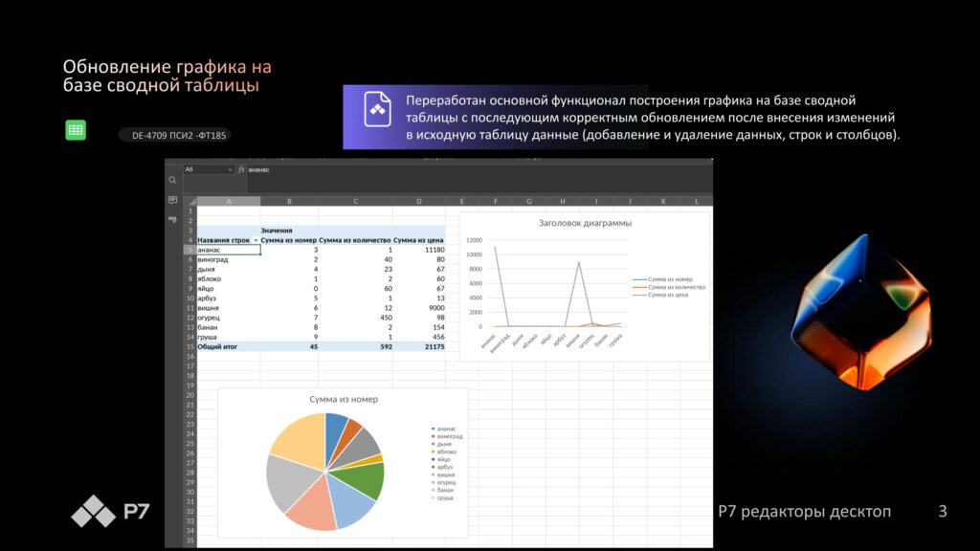
Task: Open the 'Названия строк' filter dropdown
Action: point(256,240)
